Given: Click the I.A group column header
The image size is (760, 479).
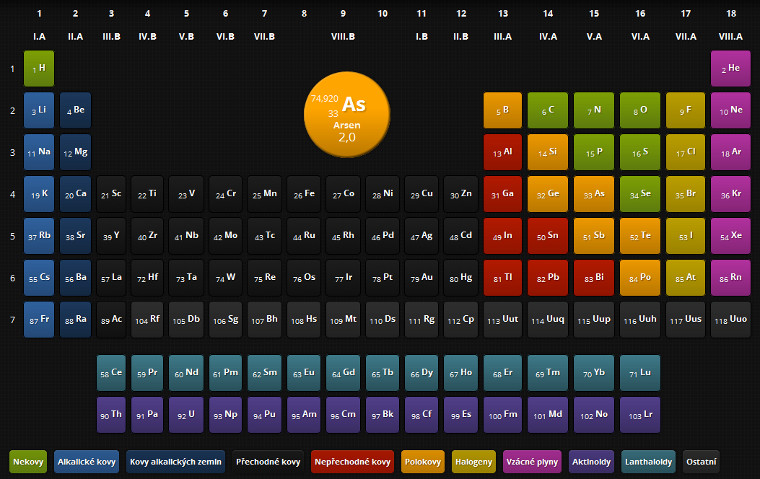Looking at the screenshot, I should (40, 37).
